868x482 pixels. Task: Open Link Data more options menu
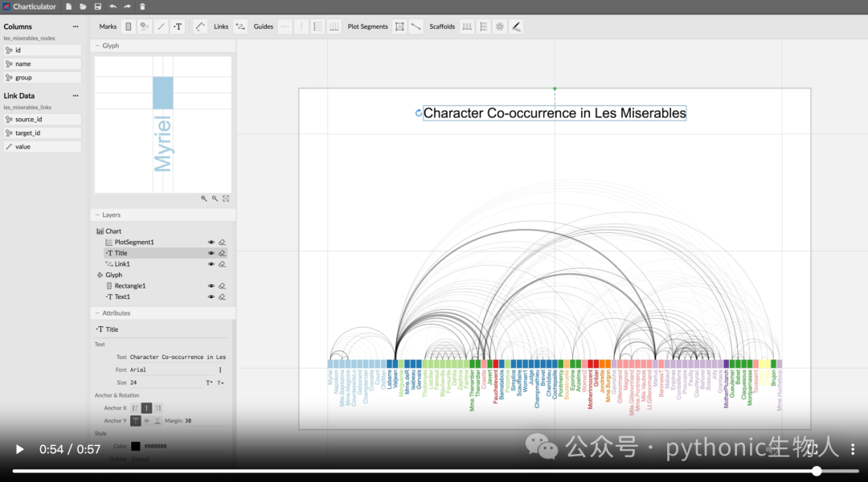coord(76,96)
